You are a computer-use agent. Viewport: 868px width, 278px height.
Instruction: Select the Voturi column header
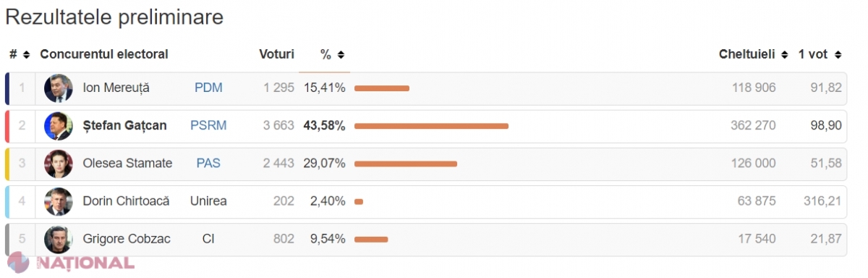coord(276,54)
